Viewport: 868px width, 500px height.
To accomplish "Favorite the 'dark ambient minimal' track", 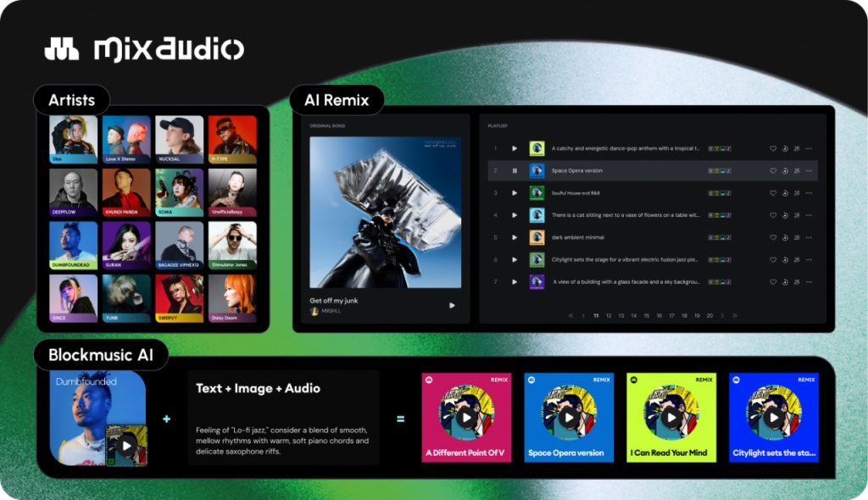I will (x=773, y=237).
